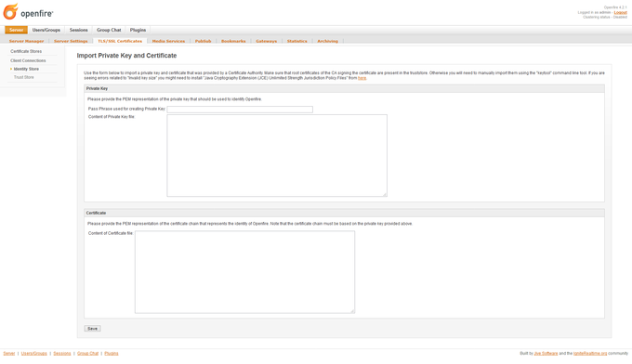Click the Certificate textarea resize handle
The image size is (632, 364).
(x=352, y=311)
